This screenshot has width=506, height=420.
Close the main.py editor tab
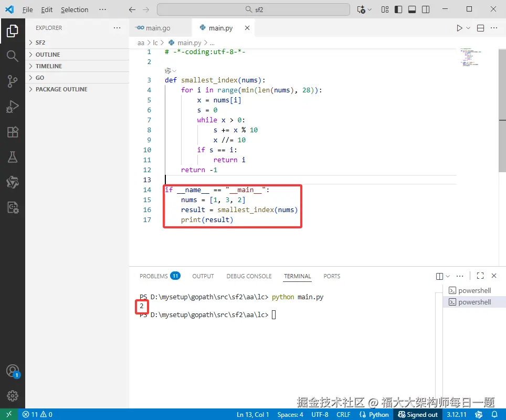tap(247, 28)
